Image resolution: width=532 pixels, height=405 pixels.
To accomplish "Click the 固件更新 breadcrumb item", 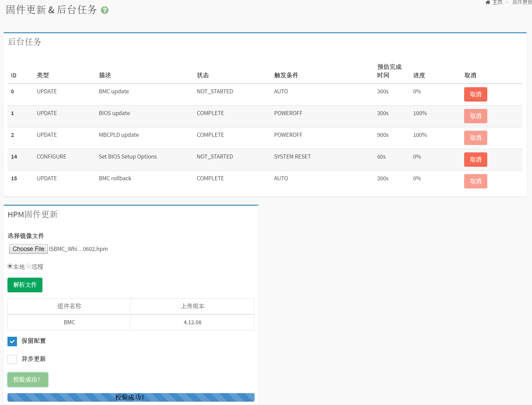I will (x=522, y=2).
